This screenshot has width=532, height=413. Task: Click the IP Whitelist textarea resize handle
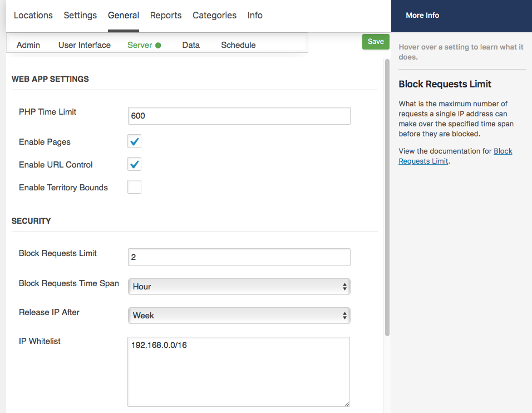point(347,404)
